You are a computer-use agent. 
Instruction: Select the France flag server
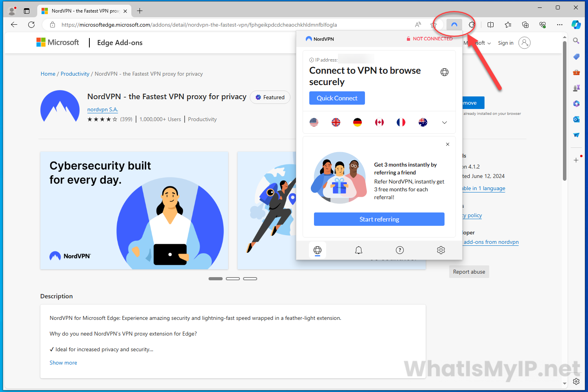point(401,122)
